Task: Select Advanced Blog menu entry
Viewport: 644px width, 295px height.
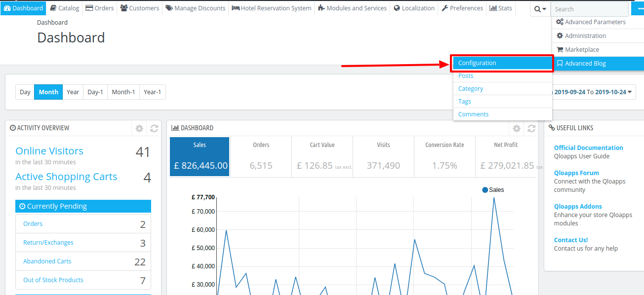Action: pyautogui.click(x=598, y=64)
